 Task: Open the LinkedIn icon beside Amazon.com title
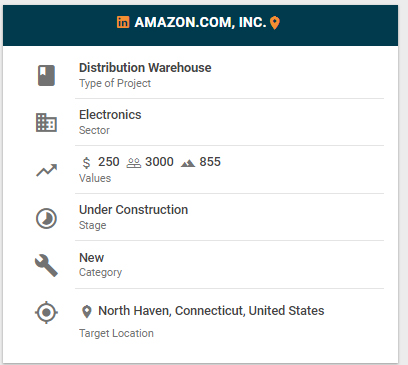coord(123,22)
